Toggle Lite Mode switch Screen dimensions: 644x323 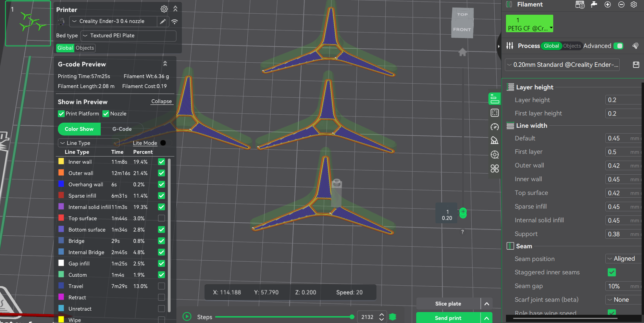click(x=166, y=143)
